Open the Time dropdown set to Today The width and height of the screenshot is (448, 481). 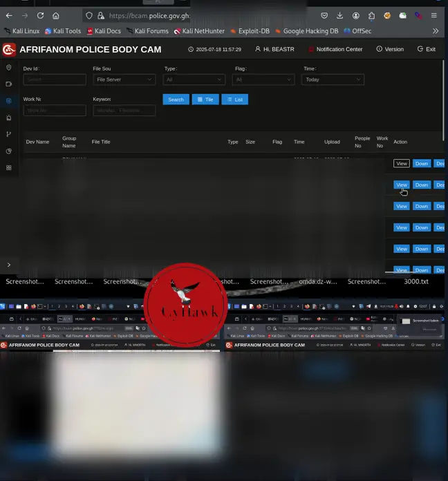pos(333,79)
